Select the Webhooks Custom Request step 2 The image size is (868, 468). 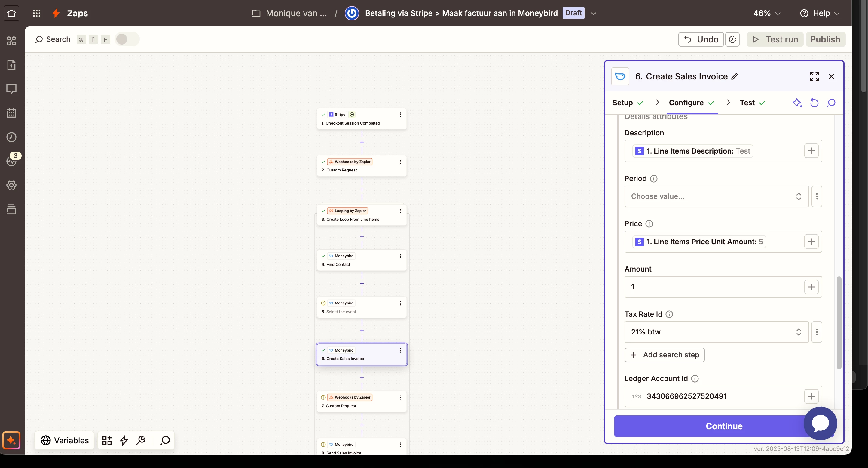362,165
